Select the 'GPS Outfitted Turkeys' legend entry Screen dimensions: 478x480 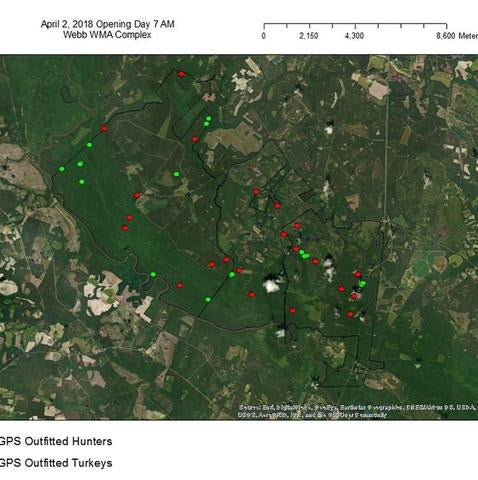coord(55,463)
